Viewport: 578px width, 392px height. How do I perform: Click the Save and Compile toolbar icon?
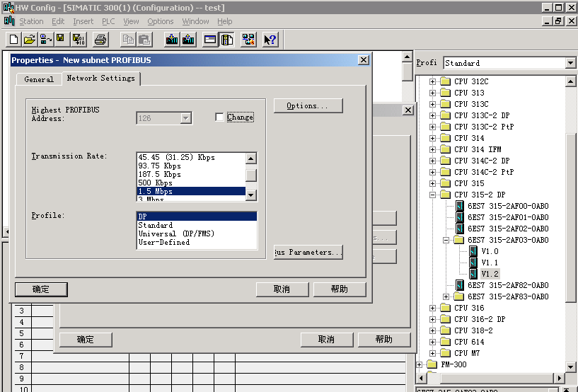pos(76,39)
